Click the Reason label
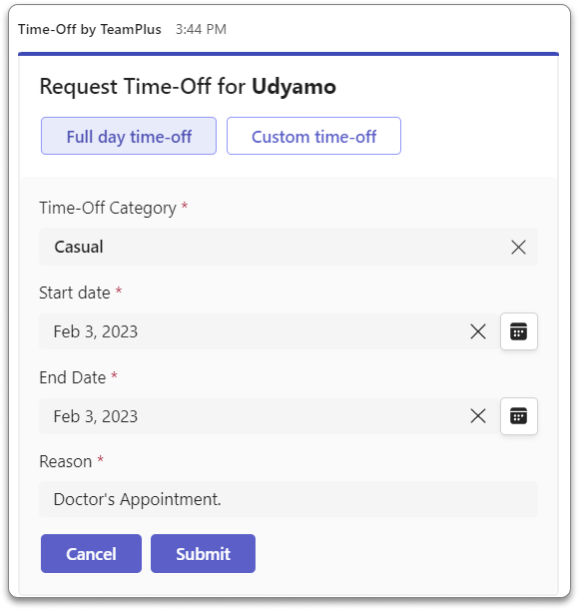This screenshot has height=610, width=579. coord(65,461)
